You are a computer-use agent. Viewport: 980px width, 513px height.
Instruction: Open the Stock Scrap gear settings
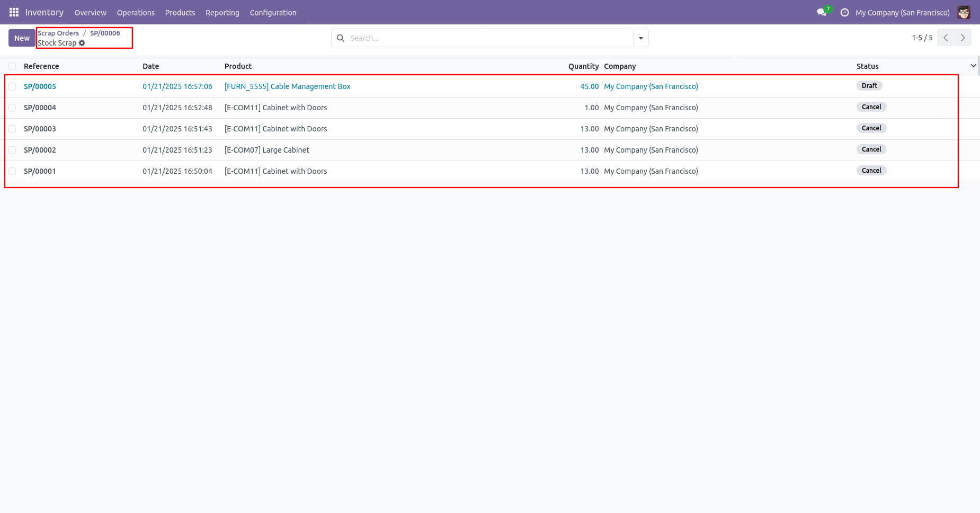coord(82,43)
